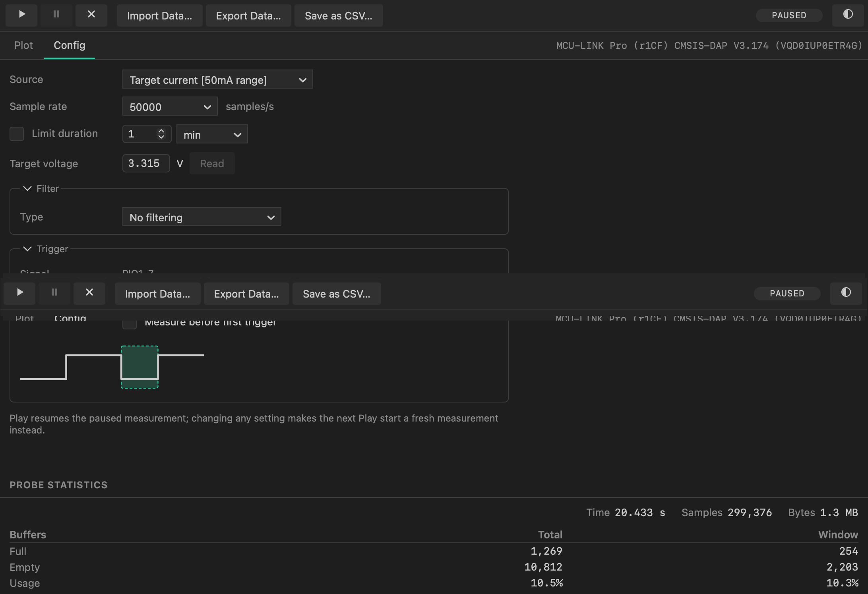This screenshot has height=594, width=868.
Task: Click the Pause icon in the upper toolbar
Action: [x=56, y=15]
